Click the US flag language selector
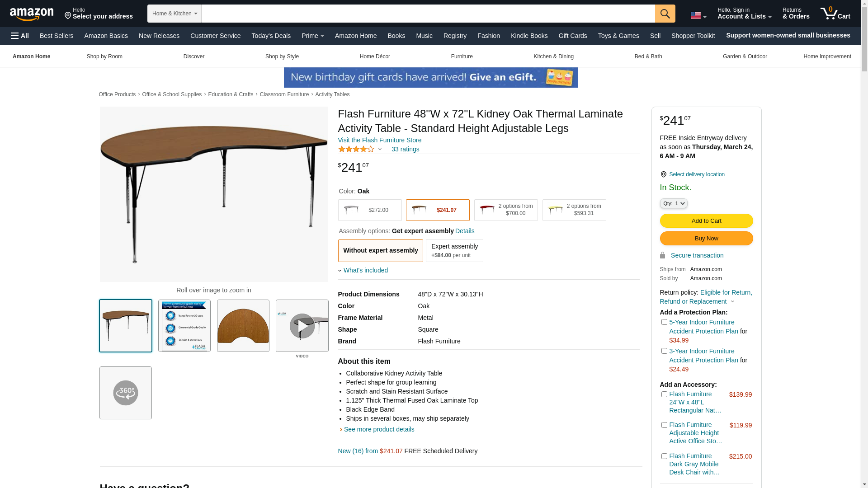This screenshot has width=868, height=488. [698, 15]
